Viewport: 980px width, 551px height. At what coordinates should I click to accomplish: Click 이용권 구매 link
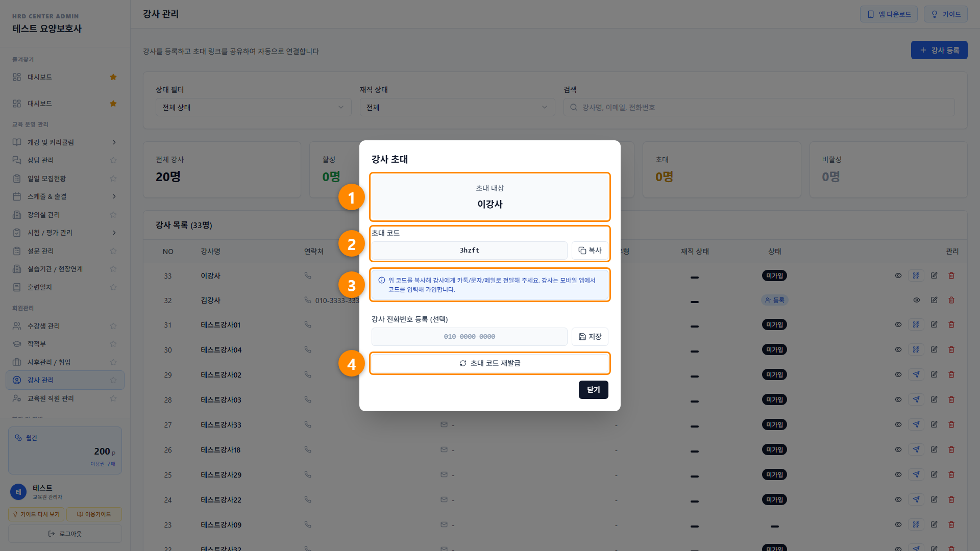click(x=103, y=464)
